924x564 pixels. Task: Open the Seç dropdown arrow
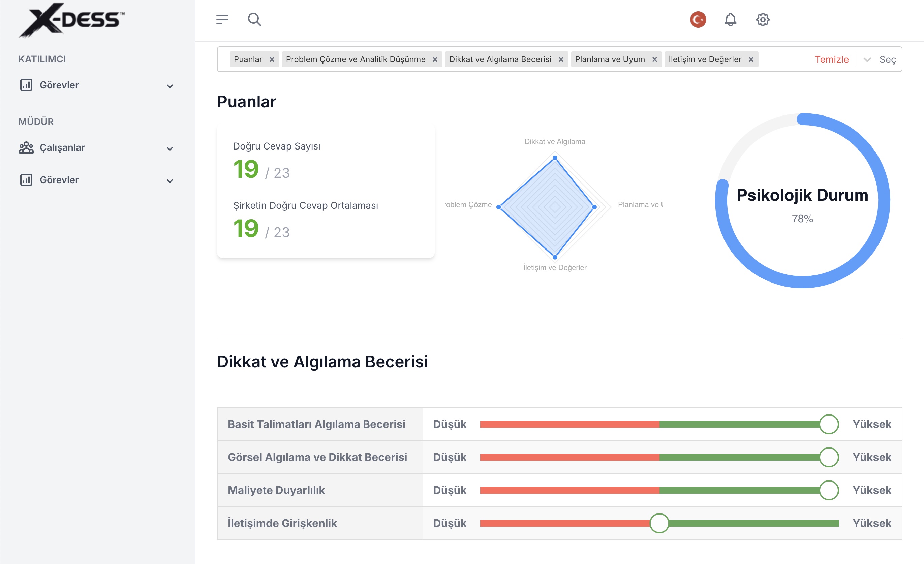click(867, 60)
